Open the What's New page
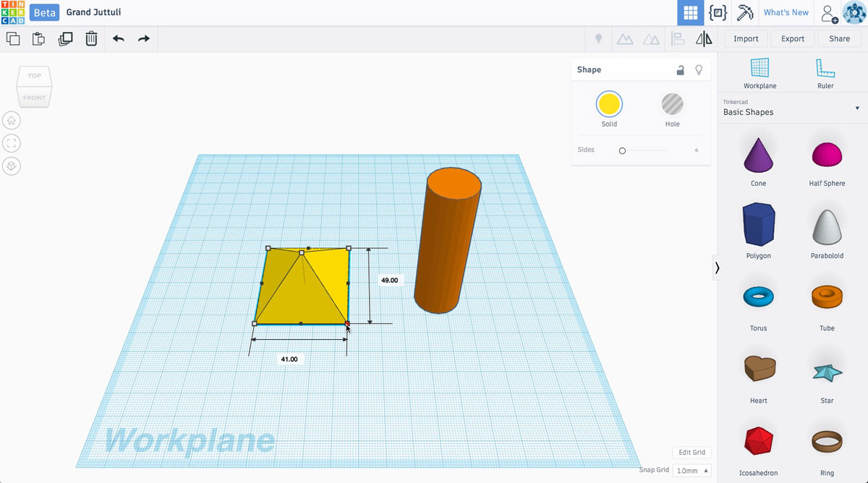The width and height of the screenshot is (868, 483). click(x=786, y=12)
